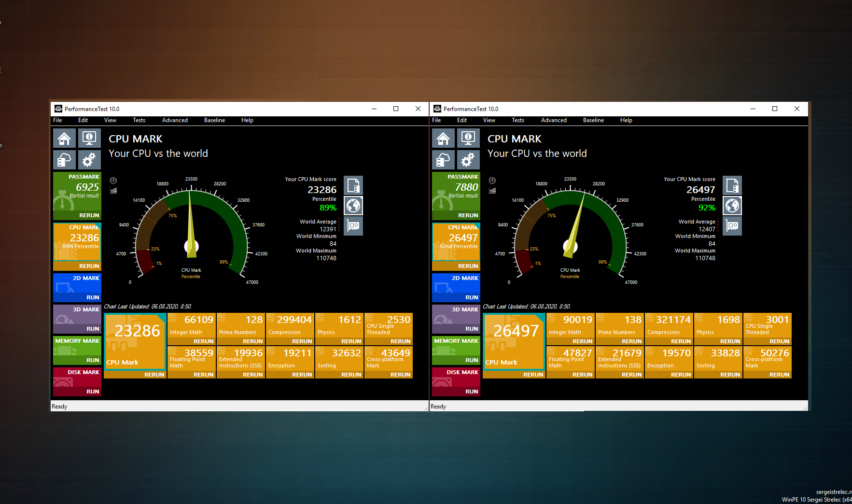
Task: Open the View menu in the 26497 score window
Action: [489, 120]
